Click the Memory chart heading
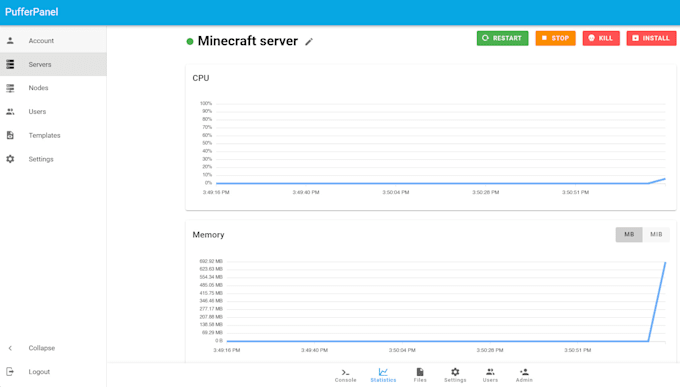This screenshot has height=387, width=680. pos(208,235)
